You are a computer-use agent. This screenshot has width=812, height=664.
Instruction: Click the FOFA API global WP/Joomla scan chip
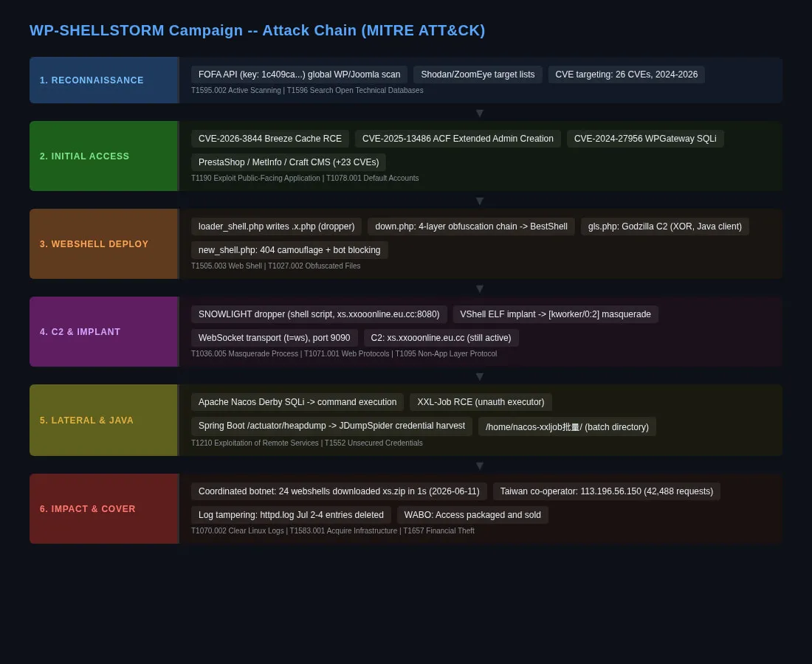299,75
